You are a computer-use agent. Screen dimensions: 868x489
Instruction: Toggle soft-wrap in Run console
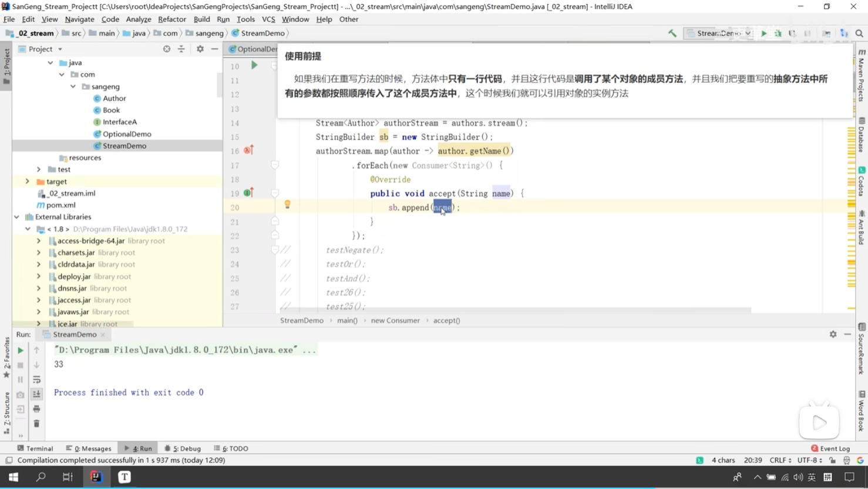click(36, 380)
